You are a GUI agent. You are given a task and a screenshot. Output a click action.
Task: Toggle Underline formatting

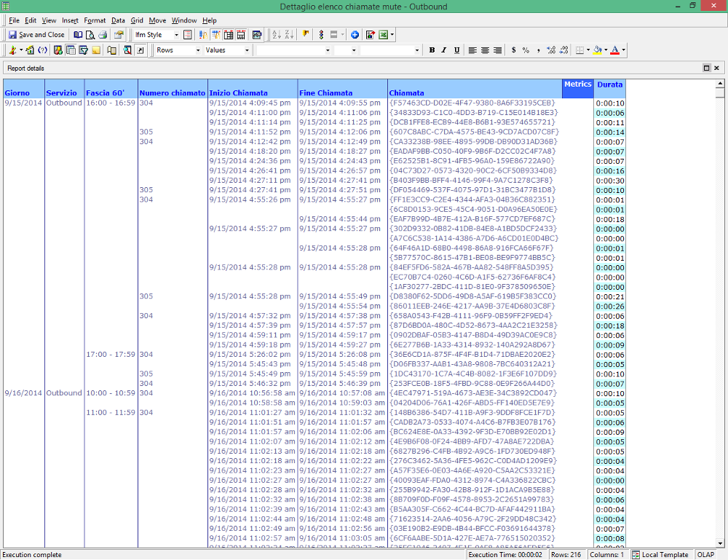pos(457,50)
